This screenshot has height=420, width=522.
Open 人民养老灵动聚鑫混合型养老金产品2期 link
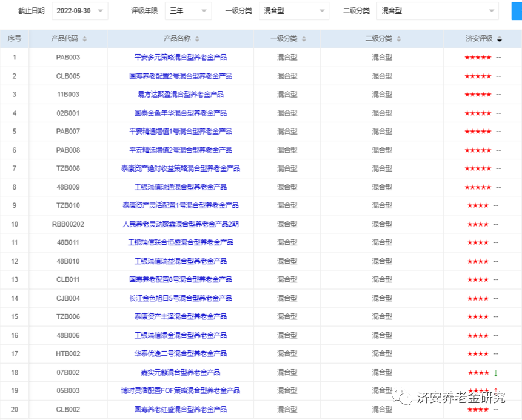pos(181,224)
